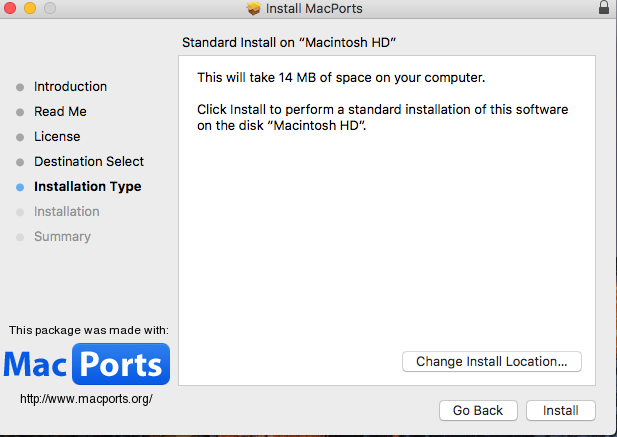Click the Go Back button

click(x=478, y=410)
